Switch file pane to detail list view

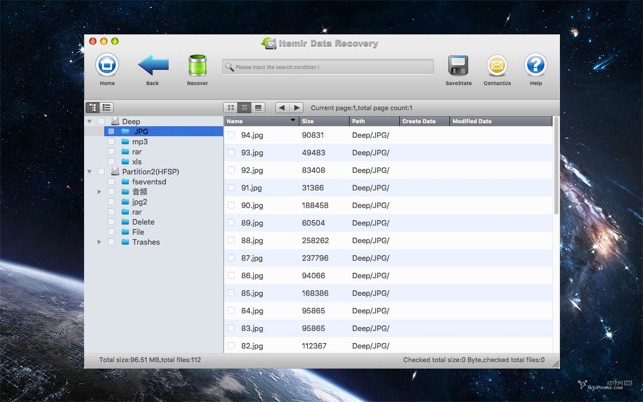coord(258,107)
